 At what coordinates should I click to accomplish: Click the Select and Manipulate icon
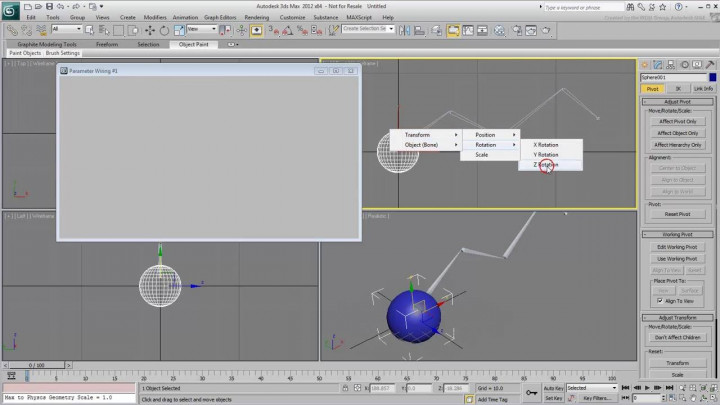[x=241, y=30]
